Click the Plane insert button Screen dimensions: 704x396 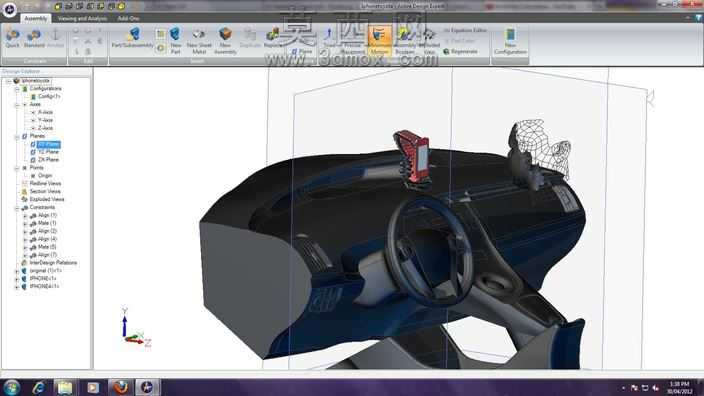click(x=302, y=52)
